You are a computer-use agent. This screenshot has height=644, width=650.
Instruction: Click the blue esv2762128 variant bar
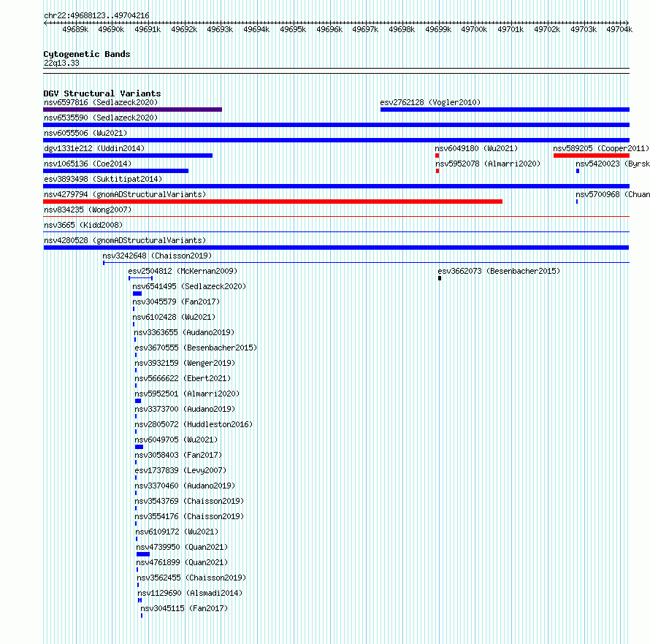505,110
